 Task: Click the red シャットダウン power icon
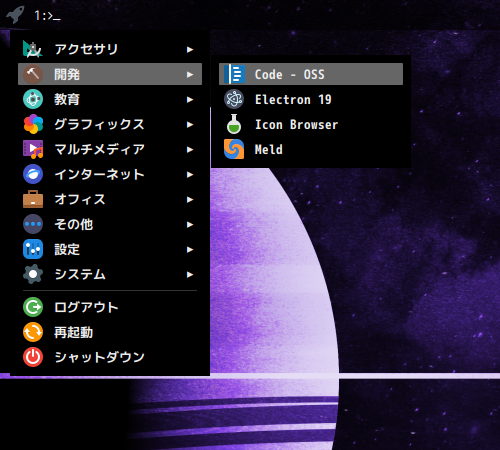pyautogui.click(x=33, y=357)
